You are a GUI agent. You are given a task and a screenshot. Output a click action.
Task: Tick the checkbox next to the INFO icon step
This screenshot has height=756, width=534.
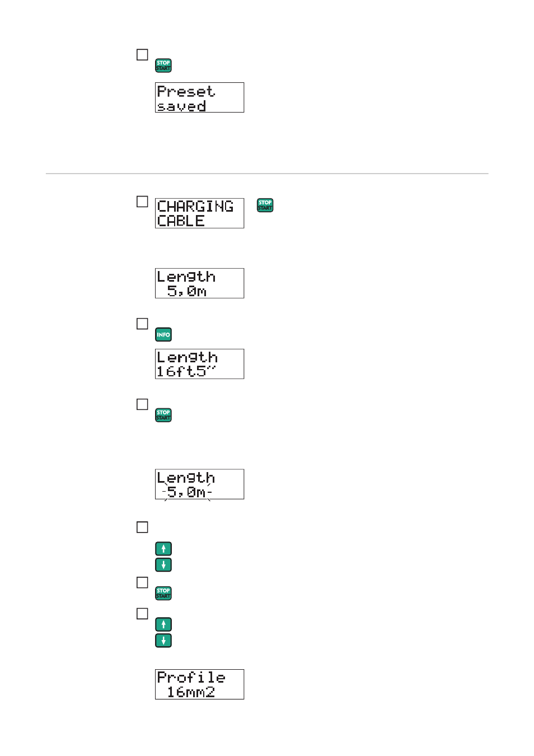pyautogui.click(x=143, y=324)
